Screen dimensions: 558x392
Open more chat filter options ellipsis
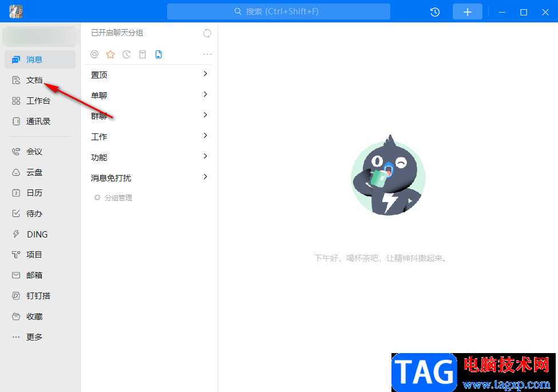(x=207, y=54)
